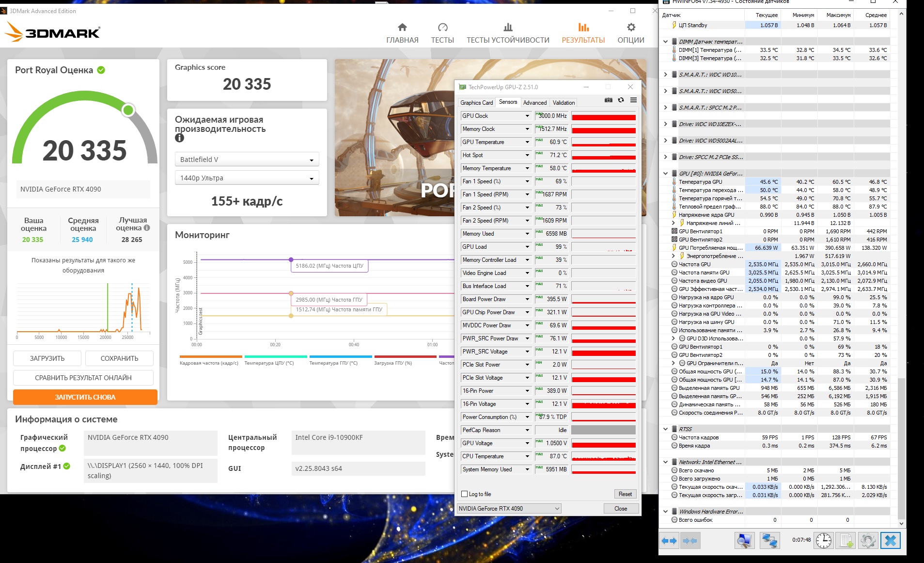924x563 pixels.
Task: Click the log file sheet icon in HWiNFO
Action: coord(846,540)
